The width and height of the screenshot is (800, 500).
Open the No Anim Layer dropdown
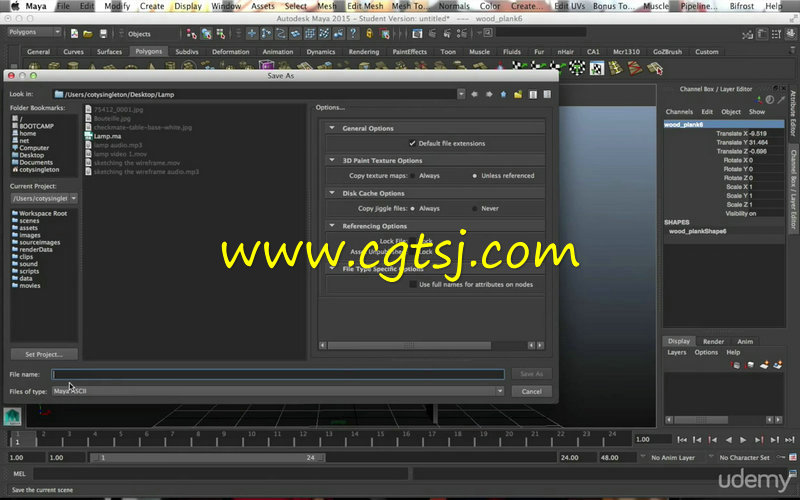coord(673,458)
